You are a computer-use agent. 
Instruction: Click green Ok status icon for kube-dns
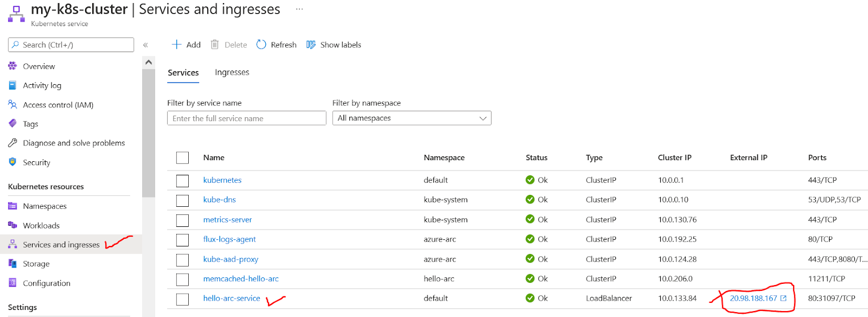tap(530, 199)
